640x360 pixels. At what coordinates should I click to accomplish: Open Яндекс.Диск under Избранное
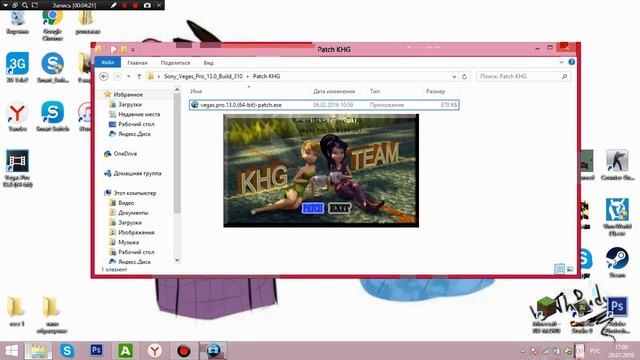(x=134, y=134)
